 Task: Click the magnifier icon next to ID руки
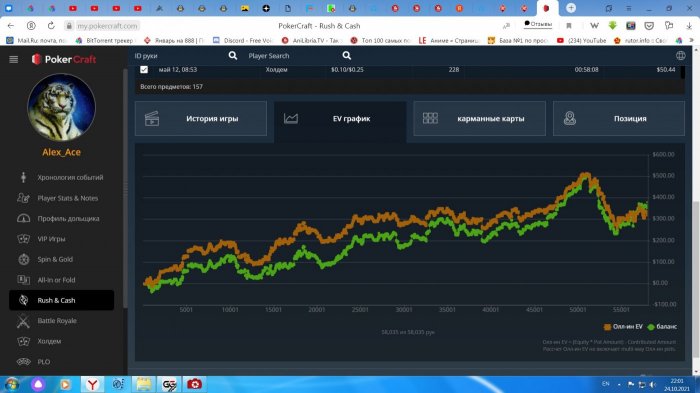coord(233,56)
